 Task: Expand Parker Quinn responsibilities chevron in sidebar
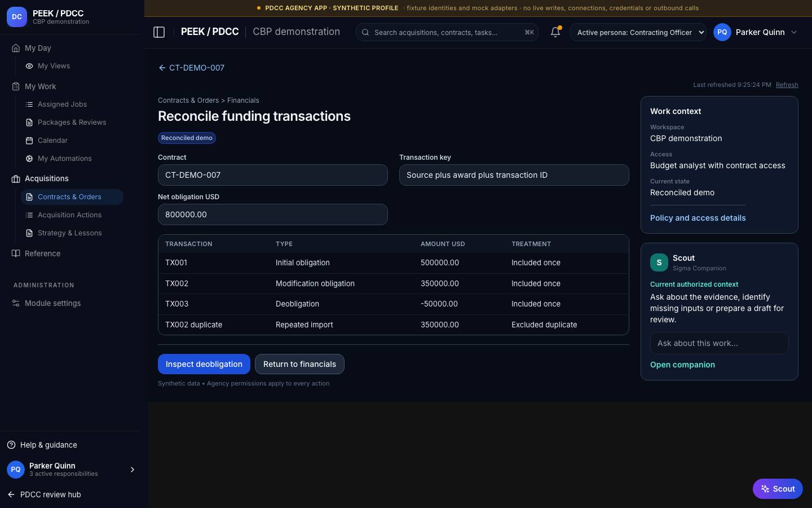133,470
